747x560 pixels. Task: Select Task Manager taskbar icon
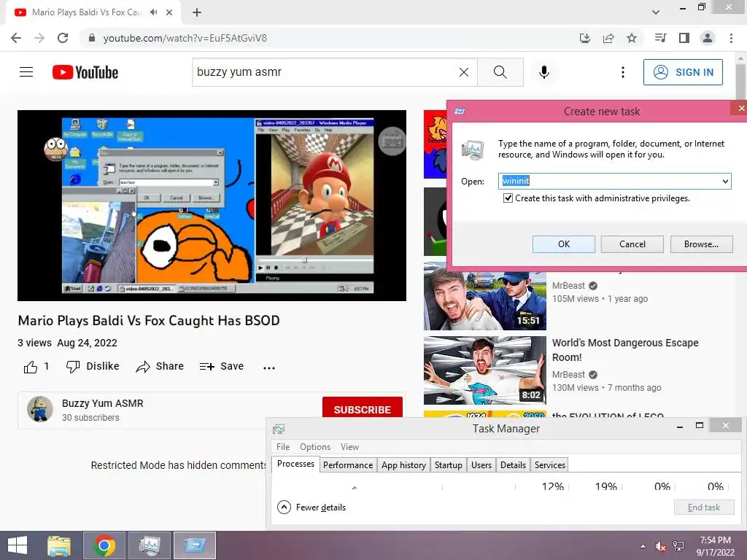pos(150,545)
